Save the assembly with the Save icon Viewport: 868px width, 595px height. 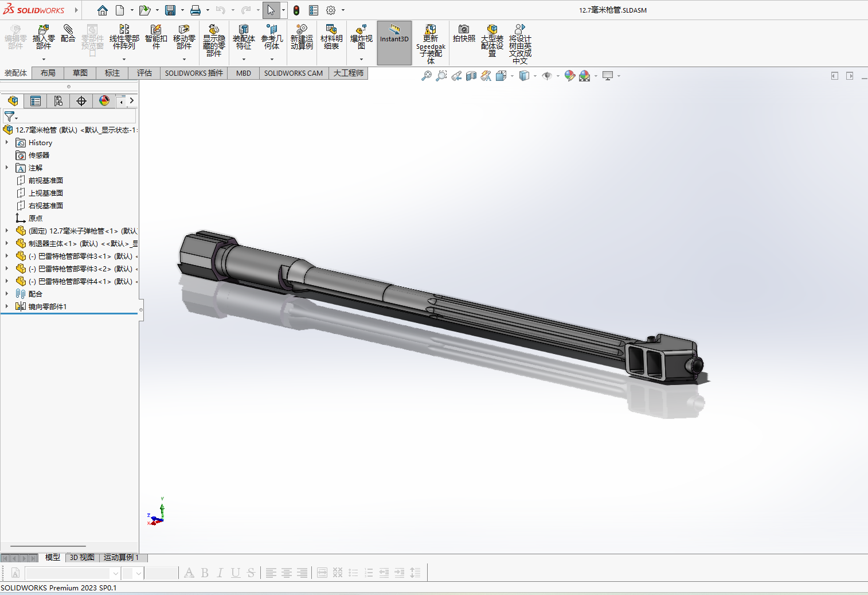(x=170, y=10)
